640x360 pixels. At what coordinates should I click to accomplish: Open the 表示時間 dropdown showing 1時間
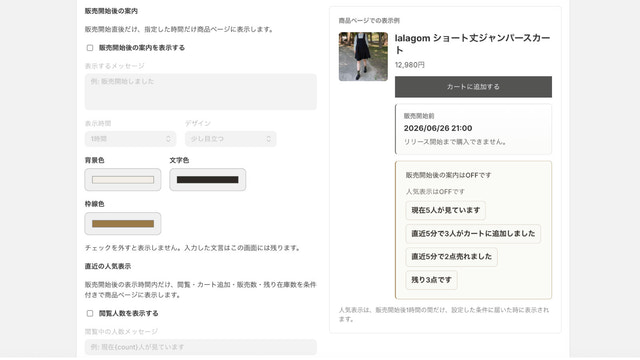pyautogui.click(x=130, y=139)
